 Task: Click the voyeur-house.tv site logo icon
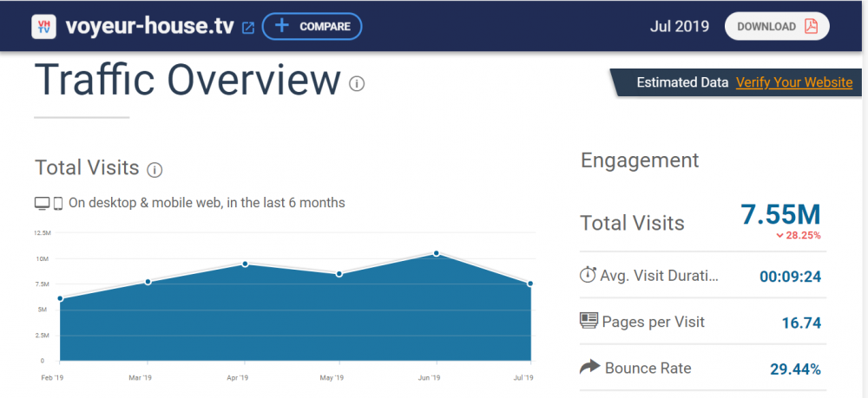(x=44, y=26)
